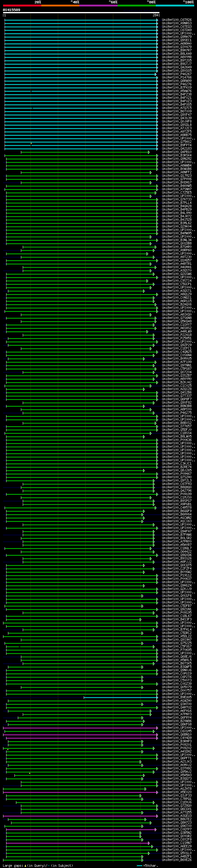Click the query end position 284
197x868 pixels.
[155, 15]
